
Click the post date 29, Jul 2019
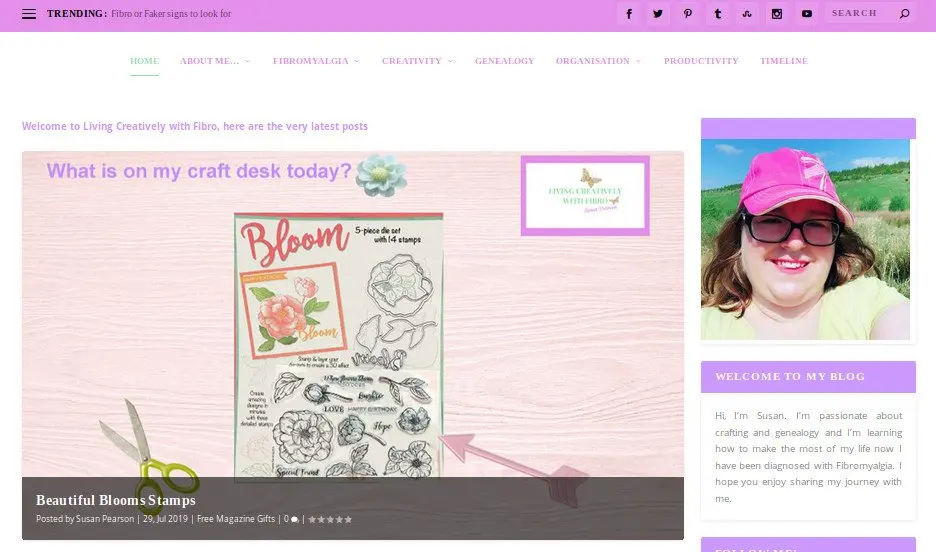(x=165, y=519)
